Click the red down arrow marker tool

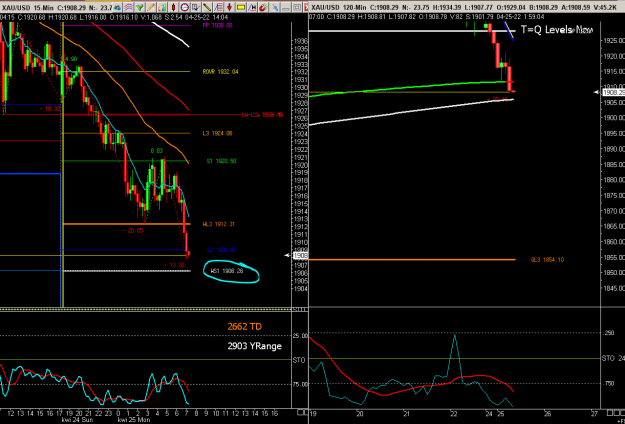(x=229, y=7)
